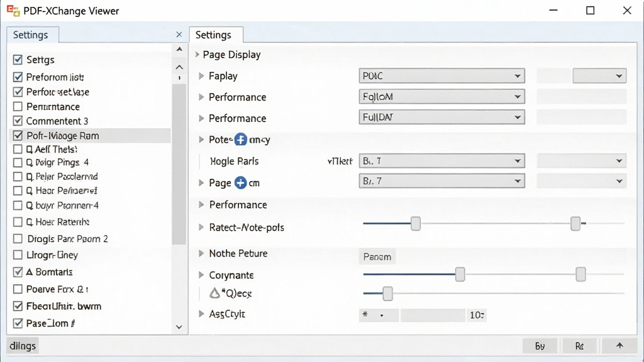Click the PDF-XChange Viewer app icon
The width and height of the screenshot is (644, 362).
click(x=13, y=11)
